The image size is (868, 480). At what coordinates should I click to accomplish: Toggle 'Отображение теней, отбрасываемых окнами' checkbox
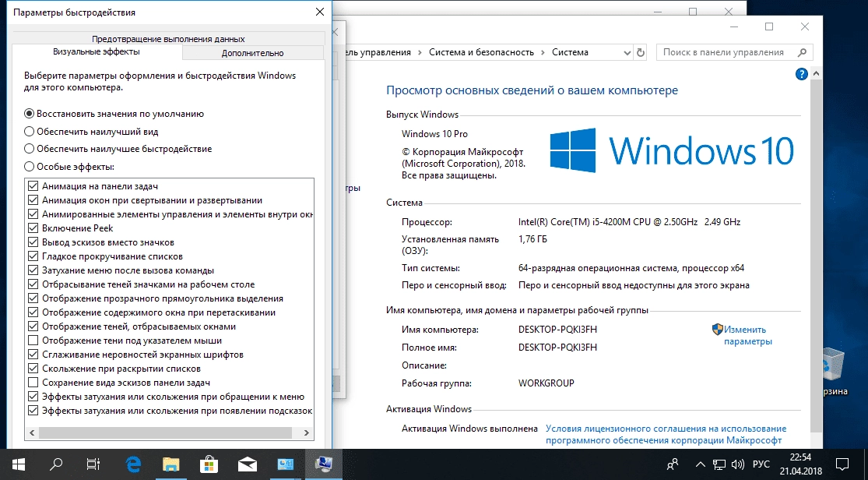click(x=33, y=326)
